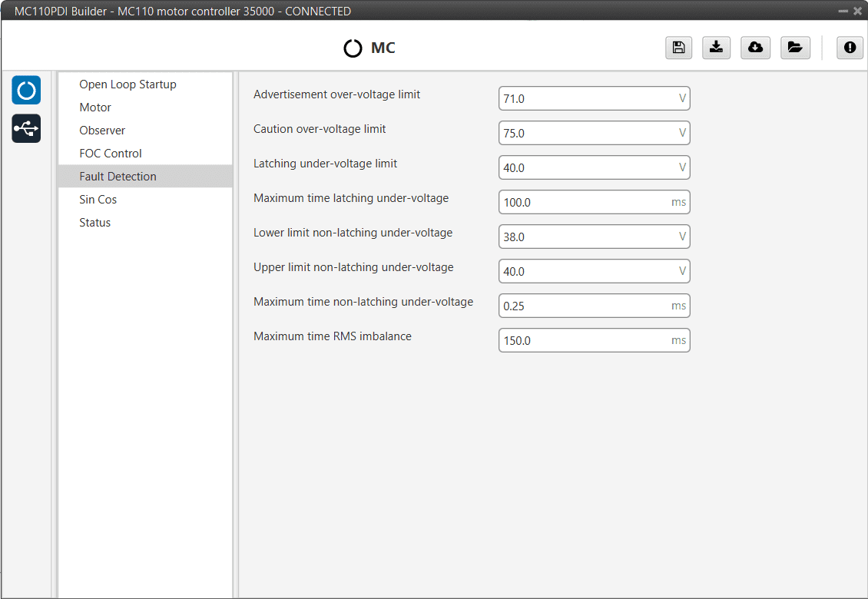Minimize the MC110PDI Builder window
868x599 pixels.
pyautogui.click(x=843, y=11)
